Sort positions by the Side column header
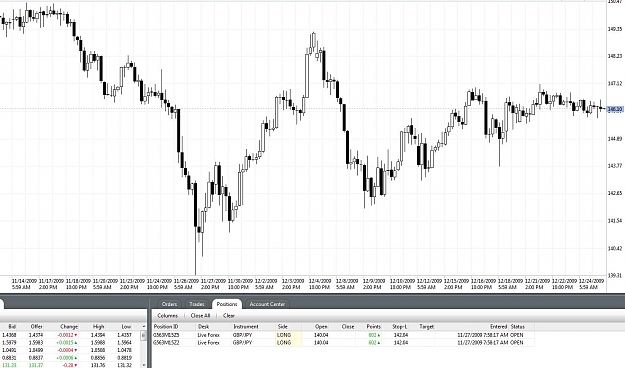This screenshot has width=625, height=368. click(x=282, y=327)
